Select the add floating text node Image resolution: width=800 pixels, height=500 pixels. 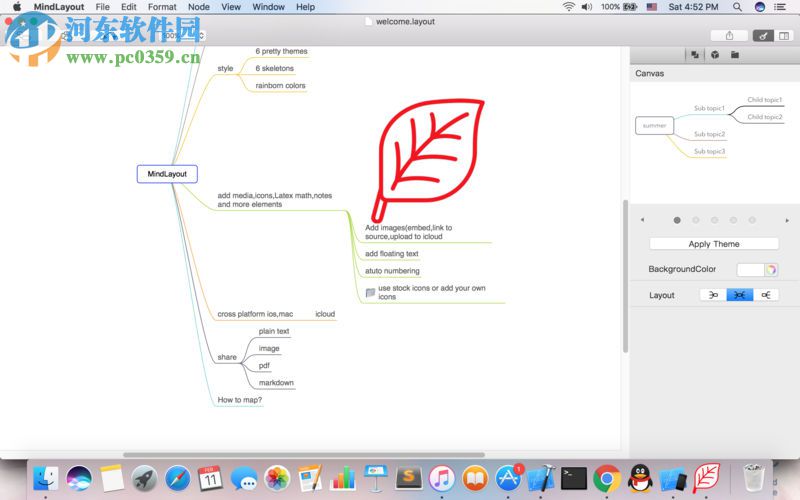click(x=391, y=254)
